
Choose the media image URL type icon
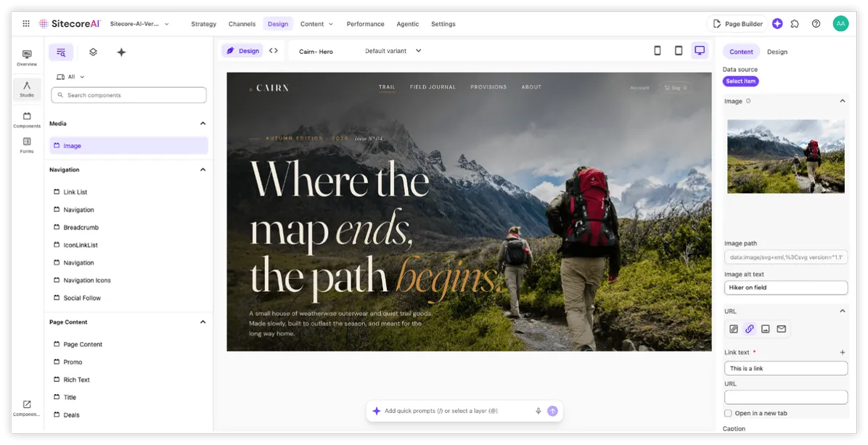tap(766, 329)
